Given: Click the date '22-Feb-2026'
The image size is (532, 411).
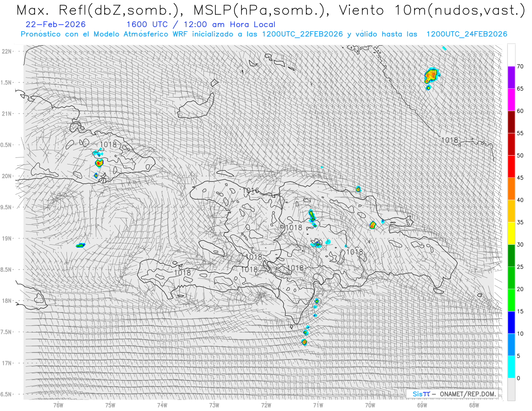Looking at the screenshot, I should (56, 24).
